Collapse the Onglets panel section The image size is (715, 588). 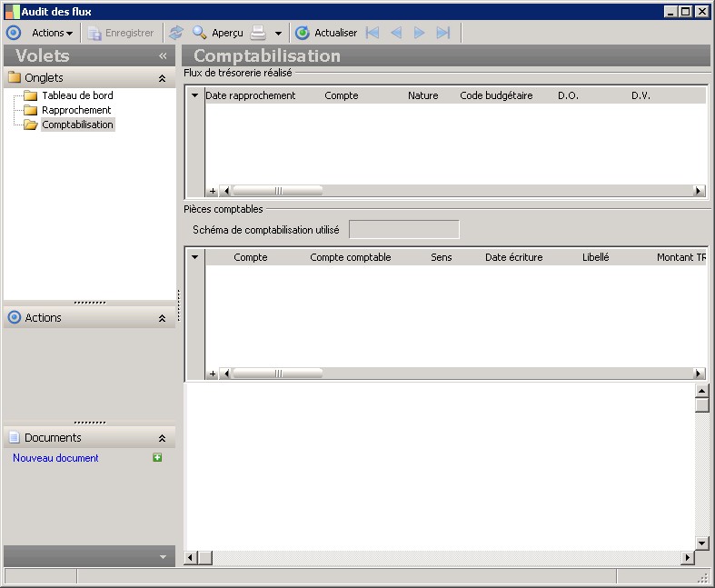162,78
